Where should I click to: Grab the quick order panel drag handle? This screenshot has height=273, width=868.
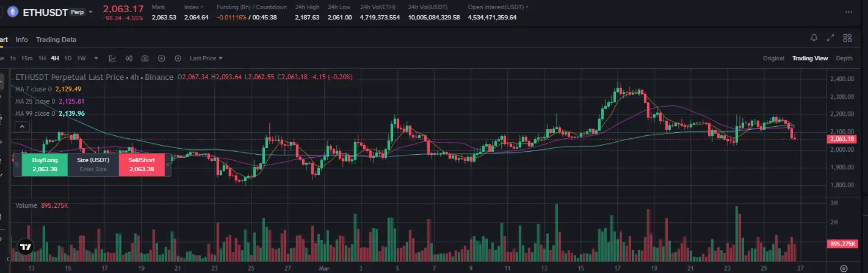tap(17, 165)
